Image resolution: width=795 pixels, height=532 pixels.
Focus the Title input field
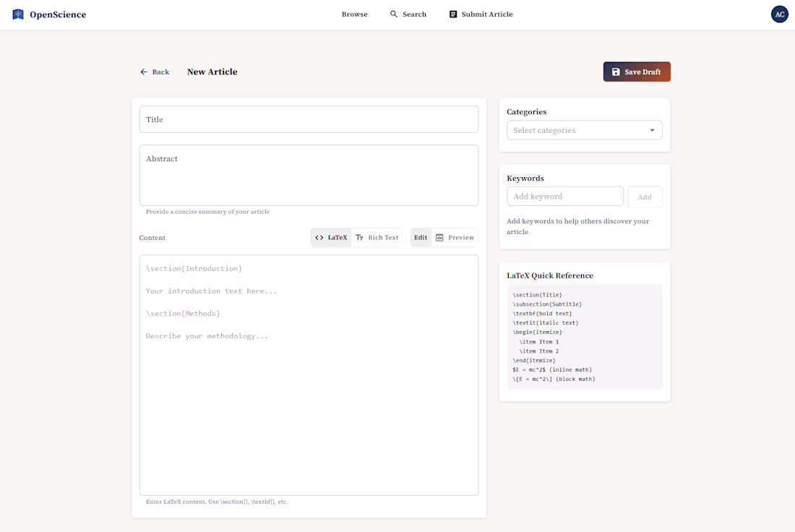point(309,119)
